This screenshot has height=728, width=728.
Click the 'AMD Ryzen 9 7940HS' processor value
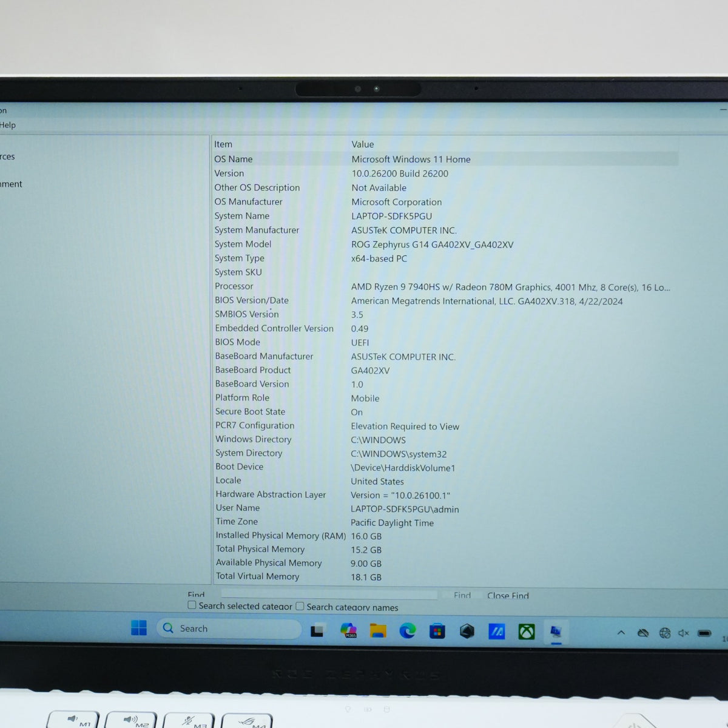click(511, 287)
